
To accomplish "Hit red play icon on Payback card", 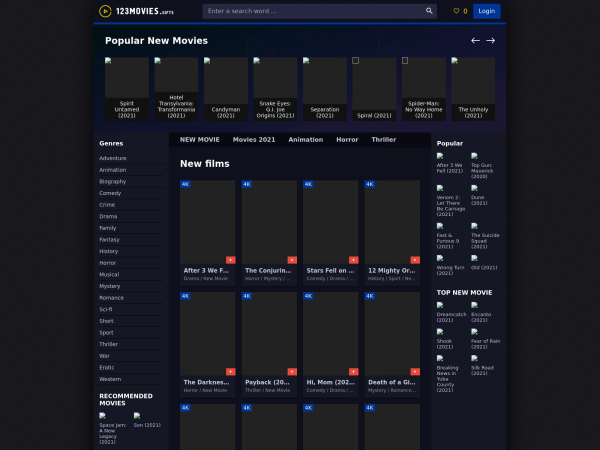I will pos(292,371).
